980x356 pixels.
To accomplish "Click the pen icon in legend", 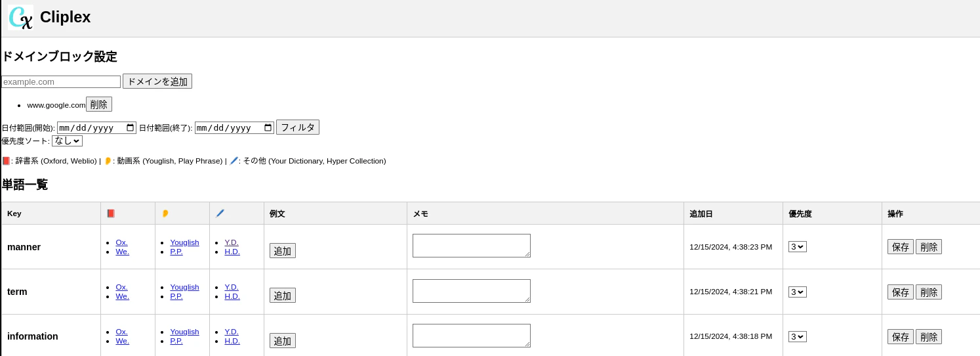I will point(234,161).
